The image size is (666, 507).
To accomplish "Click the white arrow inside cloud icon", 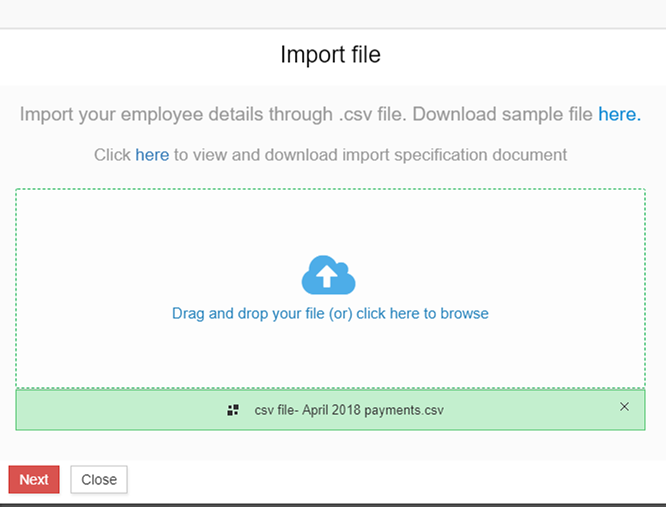I will coord(329,276).
